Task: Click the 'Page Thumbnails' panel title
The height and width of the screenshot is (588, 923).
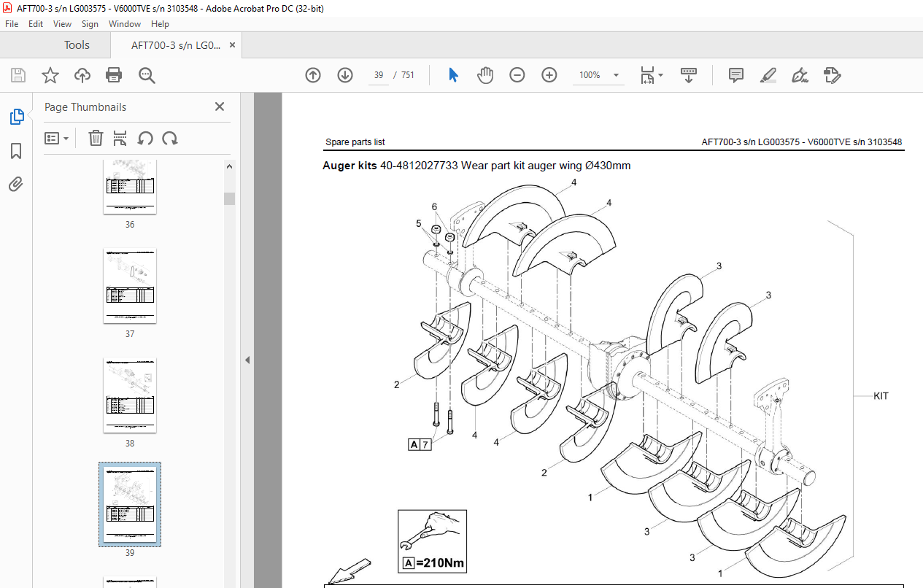Action: (85, 107)
